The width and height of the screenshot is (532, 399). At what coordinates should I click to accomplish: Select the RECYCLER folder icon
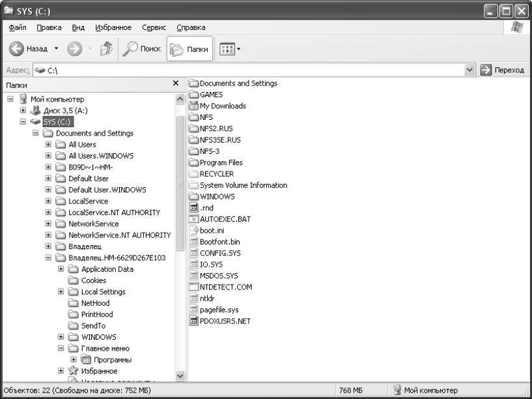(x=193, y=174)
